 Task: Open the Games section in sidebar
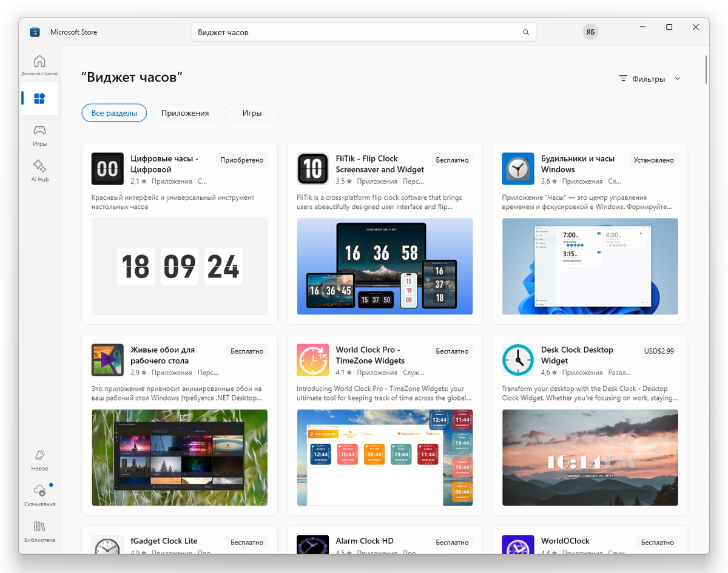[x=39, y=135]
